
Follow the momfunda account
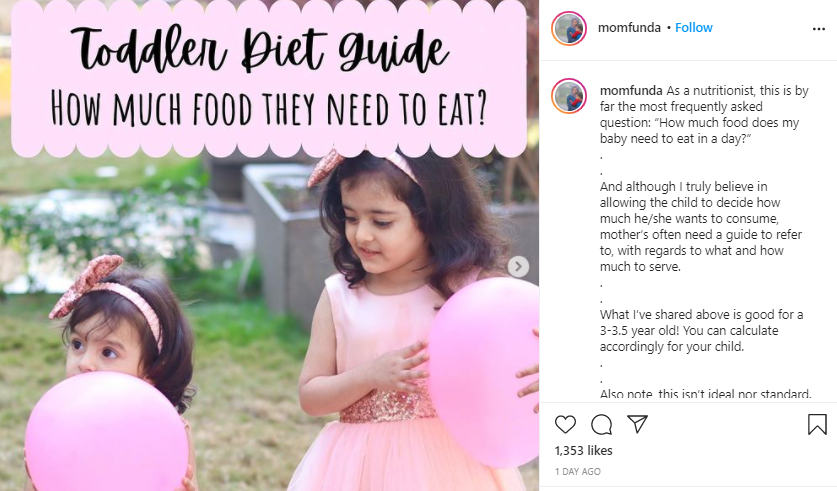pyautogui.click(x=693, y=28)
